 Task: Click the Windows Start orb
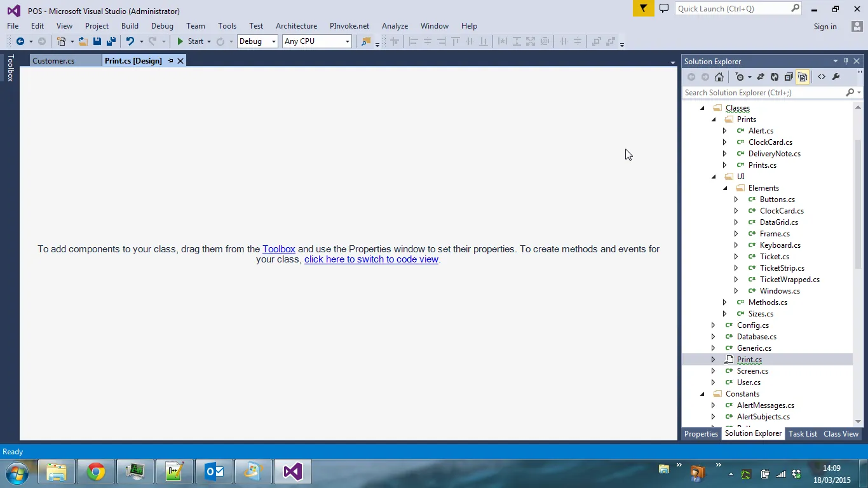(17, 473)
